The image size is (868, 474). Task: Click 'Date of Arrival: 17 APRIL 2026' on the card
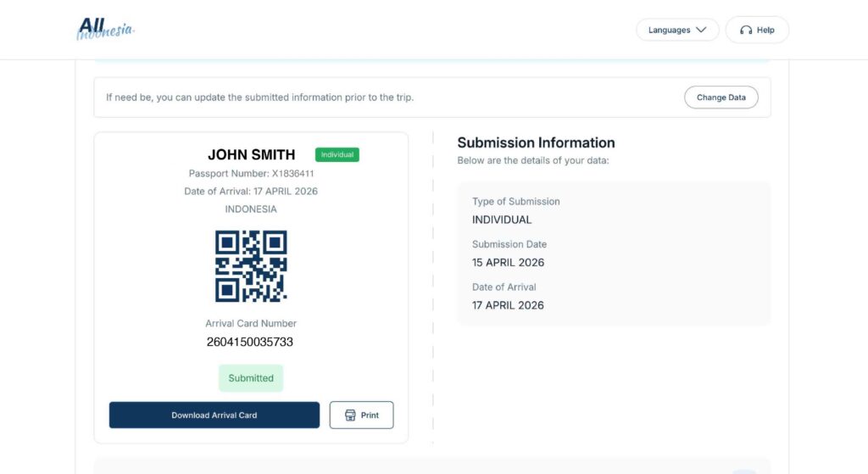(x=251, y=191)
